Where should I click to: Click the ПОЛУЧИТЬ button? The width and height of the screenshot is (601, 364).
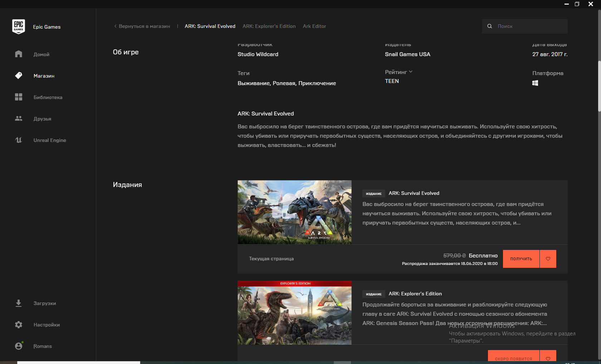[521, 259]
